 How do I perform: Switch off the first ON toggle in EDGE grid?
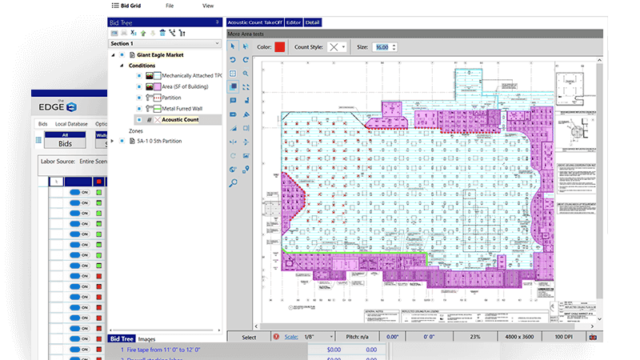(x=79, y=192)
